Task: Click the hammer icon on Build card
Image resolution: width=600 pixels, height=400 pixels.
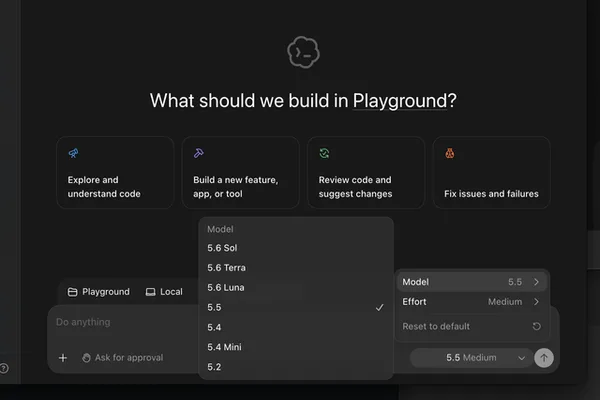Action: click(x=199, y=153)
